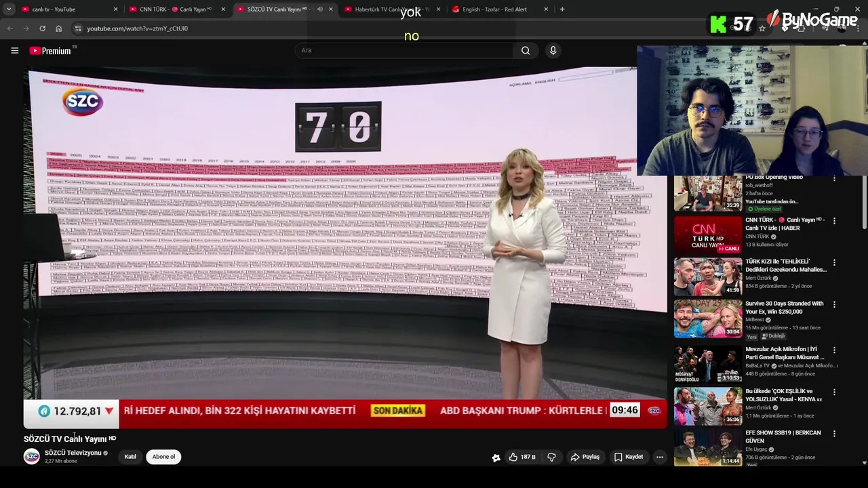868x488 pixels.
Task: Start voice search with microphone icon
Action: point(553,50)
